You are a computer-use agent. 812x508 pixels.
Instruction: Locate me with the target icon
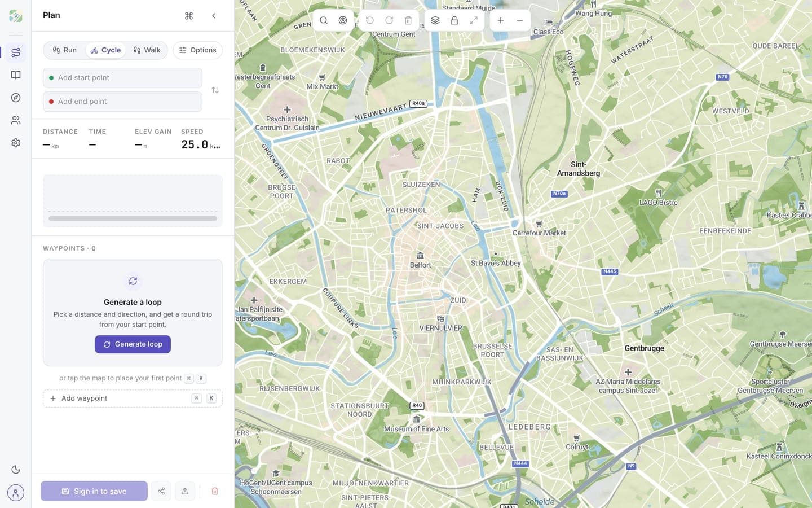tap(343, 20)
